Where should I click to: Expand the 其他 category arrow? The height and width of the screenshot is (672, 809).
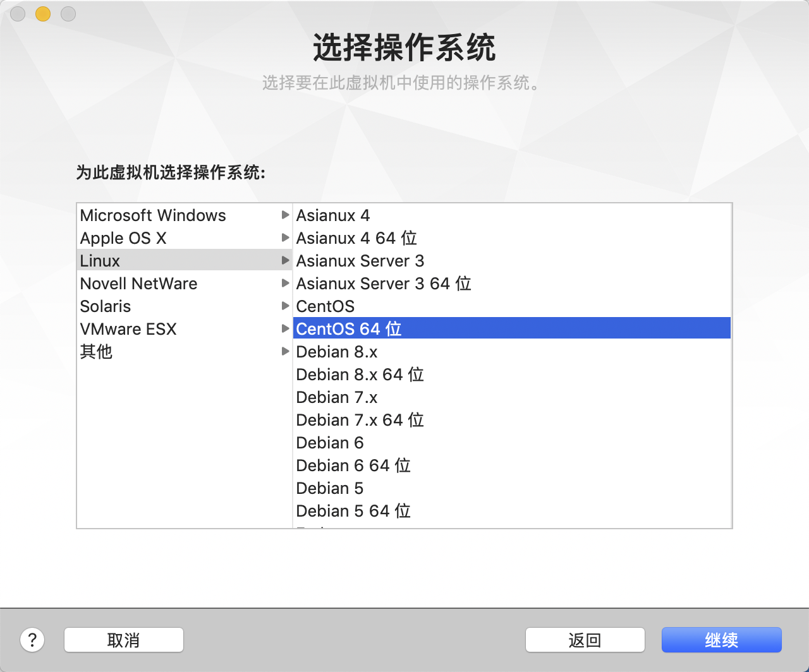[285, 352]
